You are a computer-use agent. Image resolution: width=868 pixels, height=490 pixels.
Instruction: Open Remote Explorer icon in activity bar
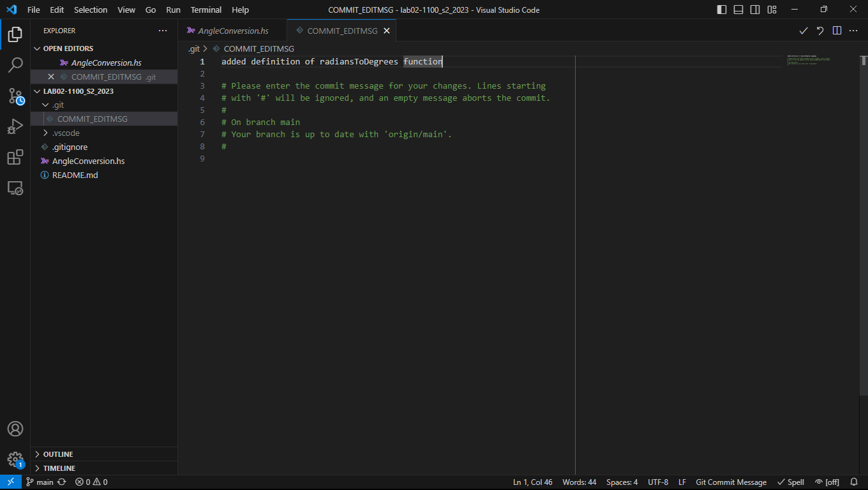click(15, 188)
